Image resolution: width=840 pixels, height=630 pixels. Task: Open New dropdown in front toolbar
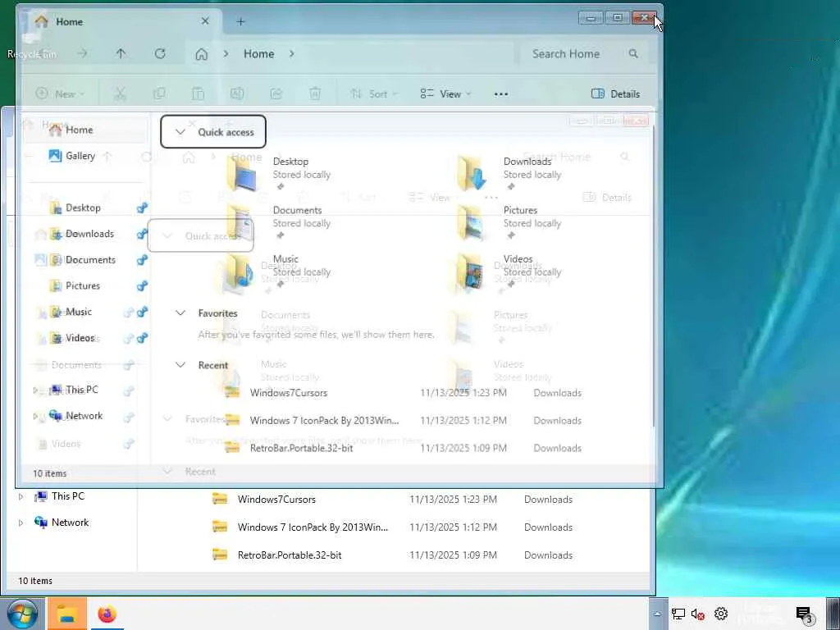(x=60, y=94)
